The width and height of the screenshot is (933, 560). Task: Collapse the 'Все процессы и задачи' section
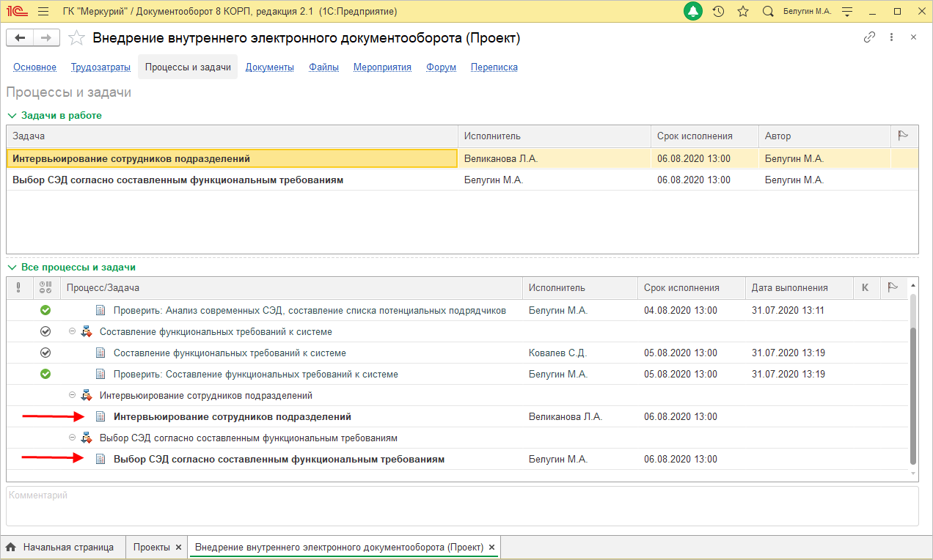[12, 268]
